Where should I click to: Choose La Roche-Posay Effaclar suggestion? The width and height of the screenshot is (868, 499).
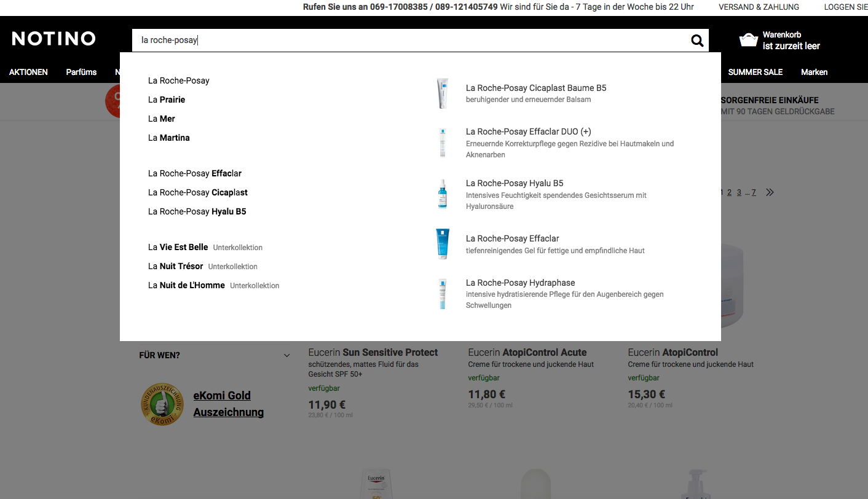point(195,173)
